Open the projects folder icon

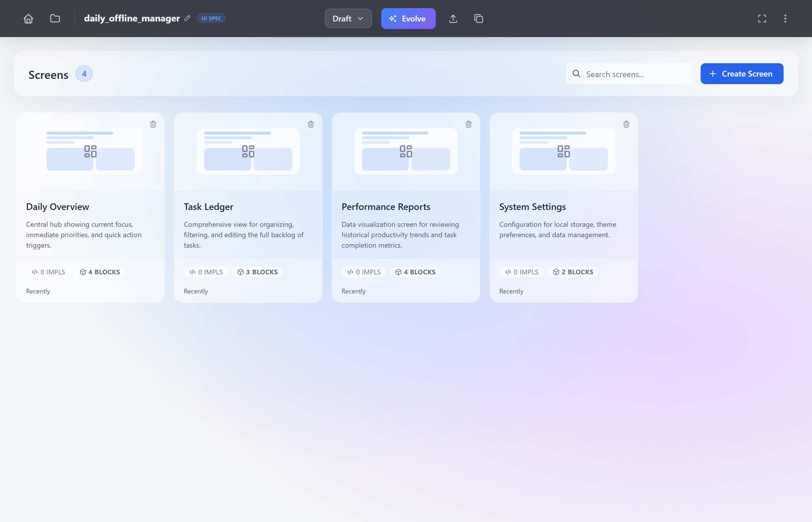(55, 18)
